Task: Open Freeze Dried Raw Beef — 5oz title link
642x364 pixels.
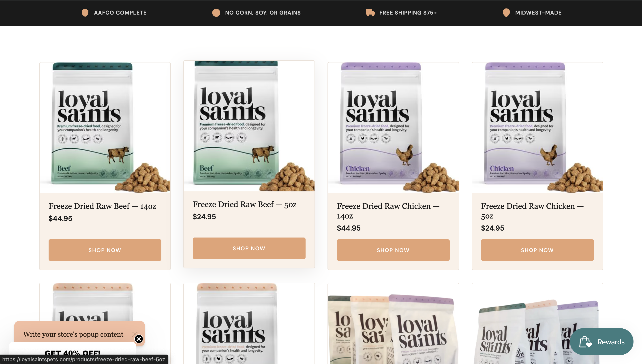Action: tap(244, 204)
